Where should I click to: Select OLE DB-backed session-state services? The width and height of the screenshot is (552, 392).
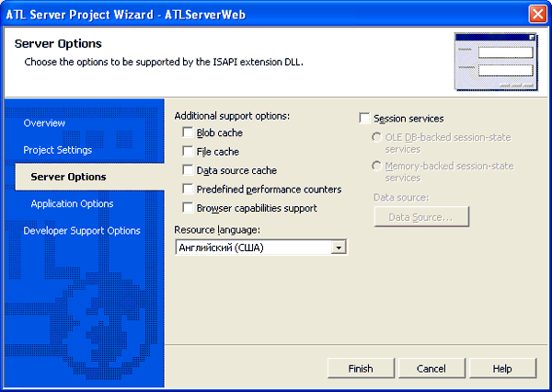pos(377,137)
